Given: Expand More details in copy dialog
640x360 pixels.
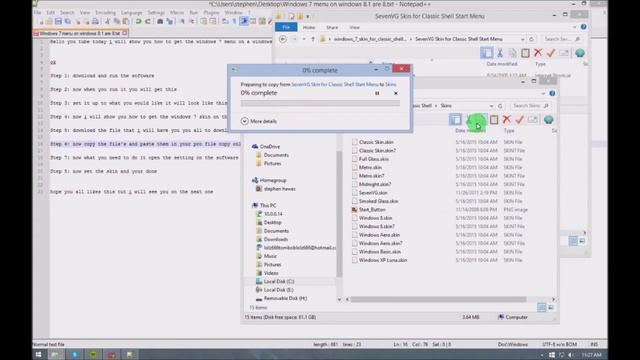Looking at the screenshot, I should pyautogui.click(x=259, y=121).
